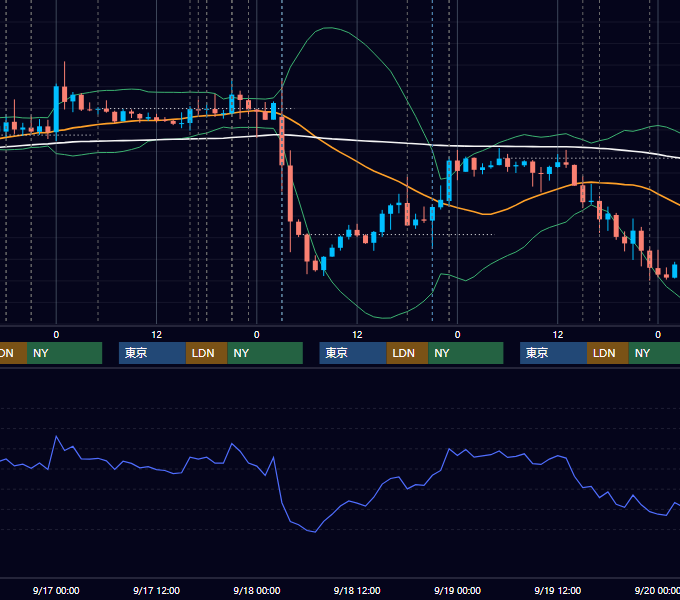Screen dimensions: 680x600
Task: Click the orange moving average line
Action: pos(356,161)
